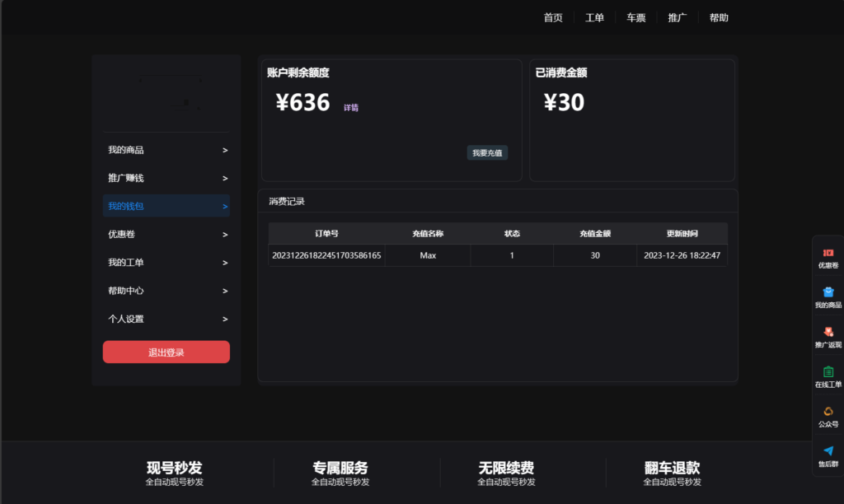This screenshot has width=844, height=504.
Task: Click the user avatar area in left panel
Action: [x=166, y=92]
